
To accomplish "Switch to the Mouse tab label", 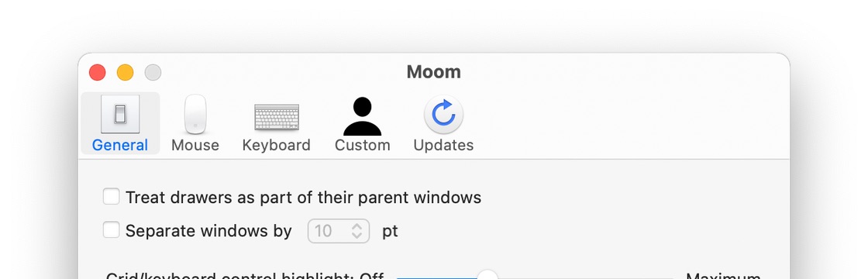I will pyautogui.click(x=195, y=145).
